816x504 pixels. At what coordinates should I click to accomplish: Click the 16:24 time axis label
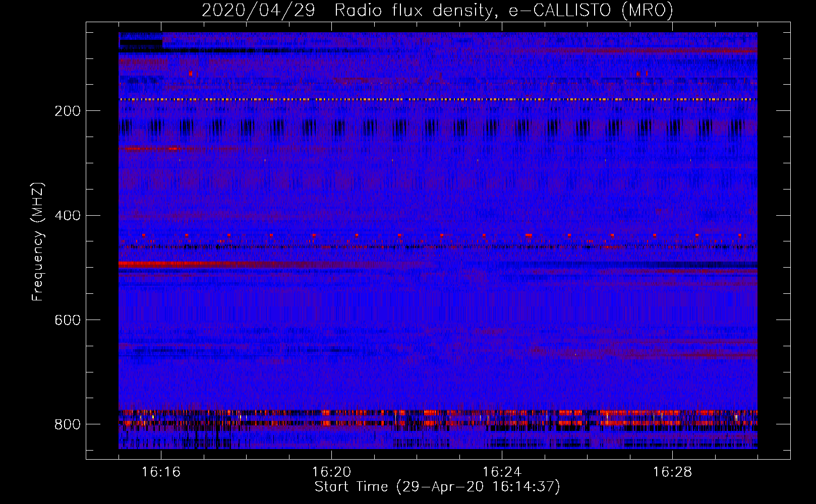[x=502, y=472]
